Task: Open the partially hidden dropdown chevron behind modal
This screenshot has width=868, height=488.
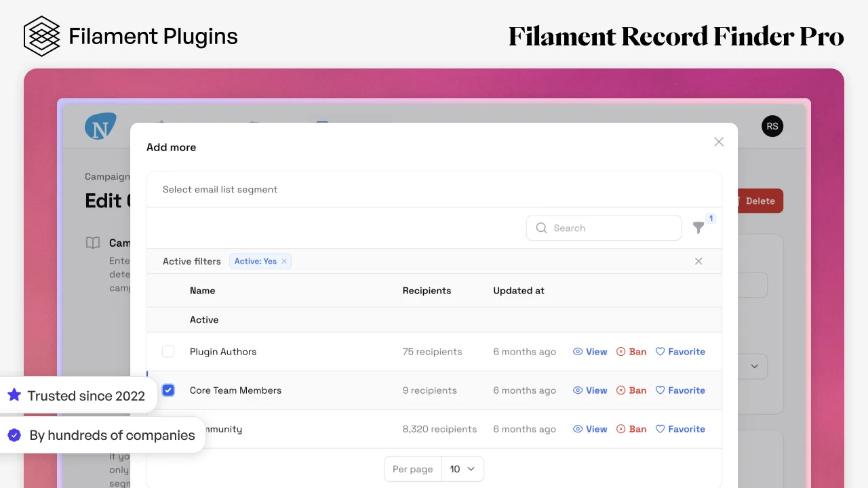Action: tap(754, 367)
